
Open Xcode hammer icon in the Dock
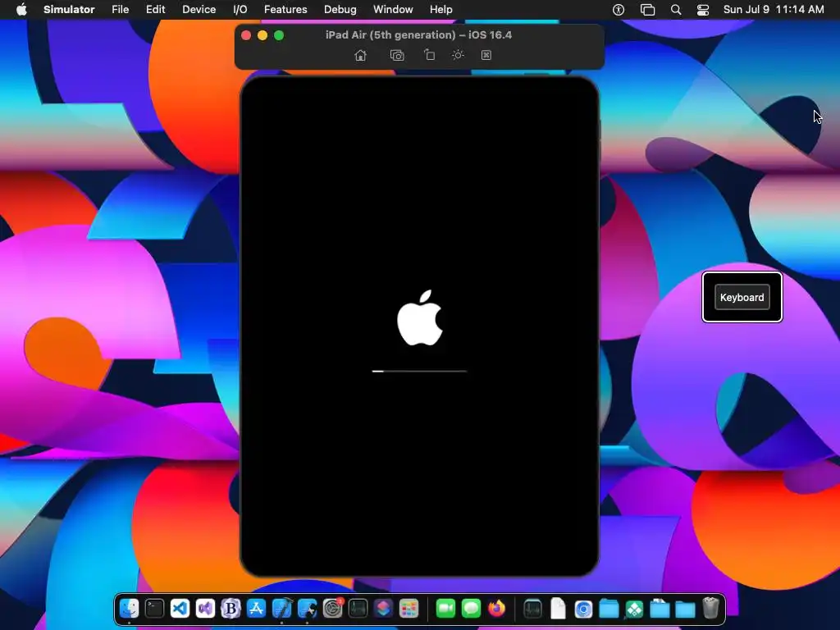click(282, 609)
